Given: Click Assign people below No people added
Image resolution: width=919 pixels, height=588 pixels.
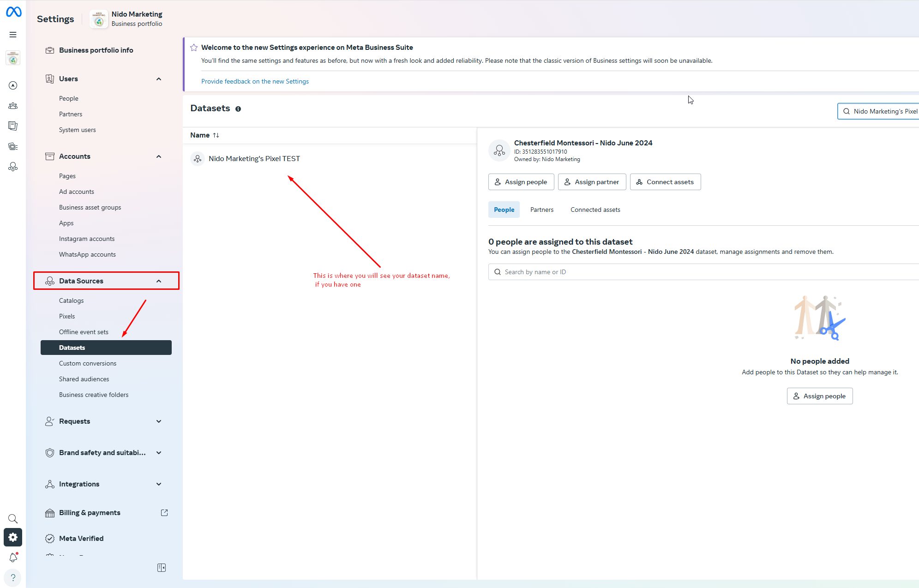Looking at the screenshot, I should coord(820,396).
